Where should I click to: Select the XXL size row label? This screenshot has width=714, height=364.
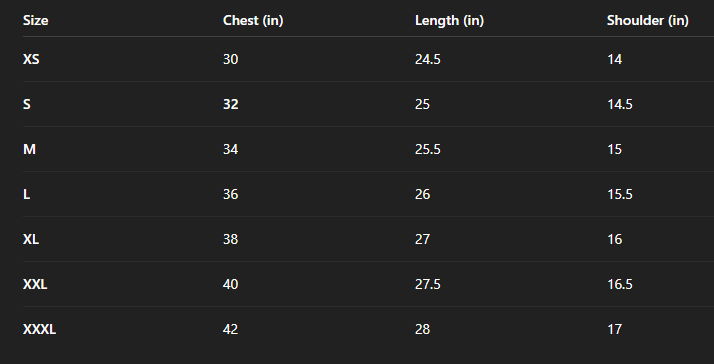pos(35,284)
